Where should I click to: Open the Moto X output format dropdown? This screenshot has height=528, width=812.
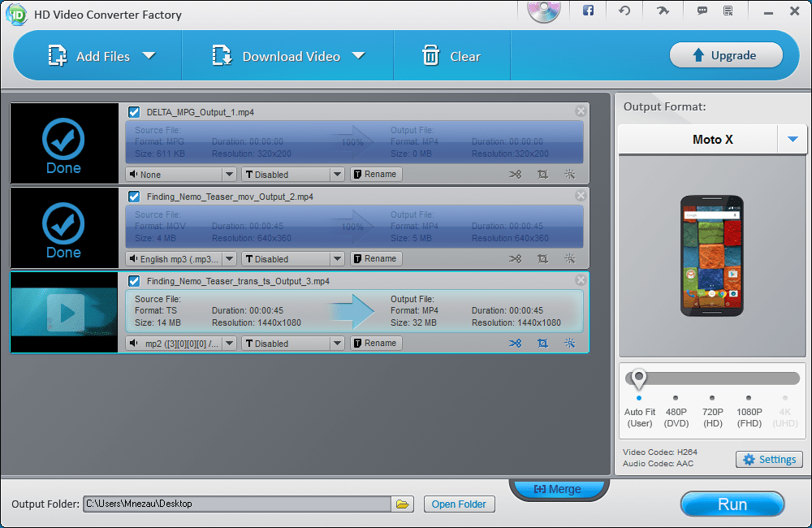pyautogui.click(x=792, y=139)
